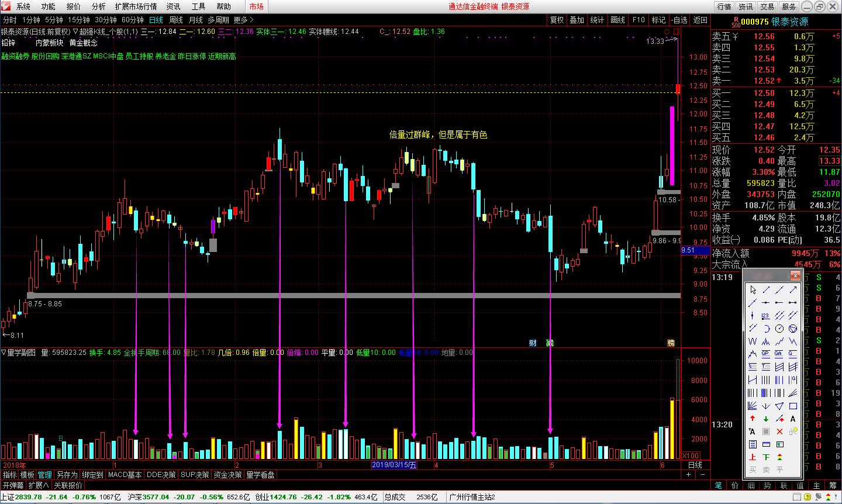The height and width of the screenshot is (504, 842).
Task: Select the rectangle drawing tool
Action: 793,406
